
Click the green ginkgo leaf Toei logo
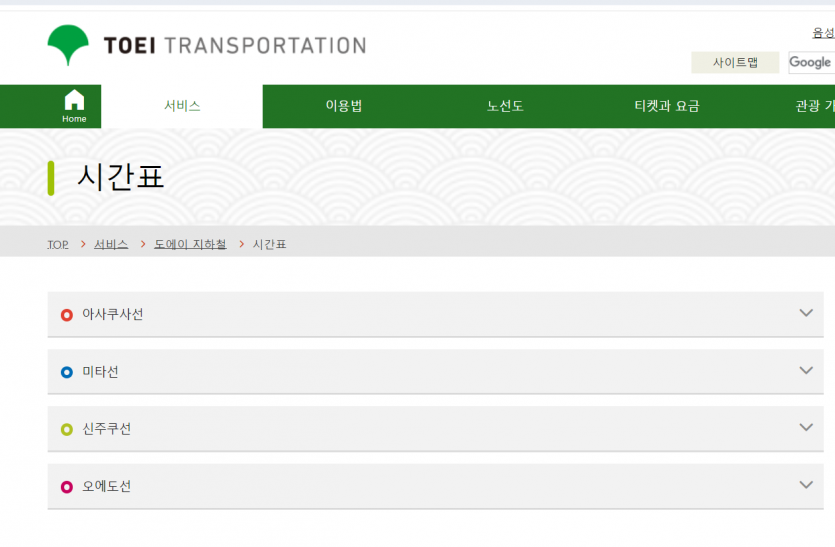coord(68,45)
